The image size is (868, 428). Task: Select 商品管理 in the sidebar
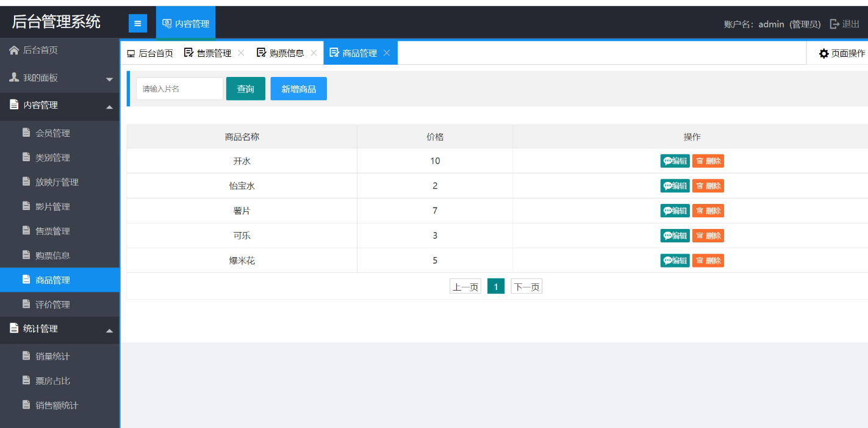[60, 280]
